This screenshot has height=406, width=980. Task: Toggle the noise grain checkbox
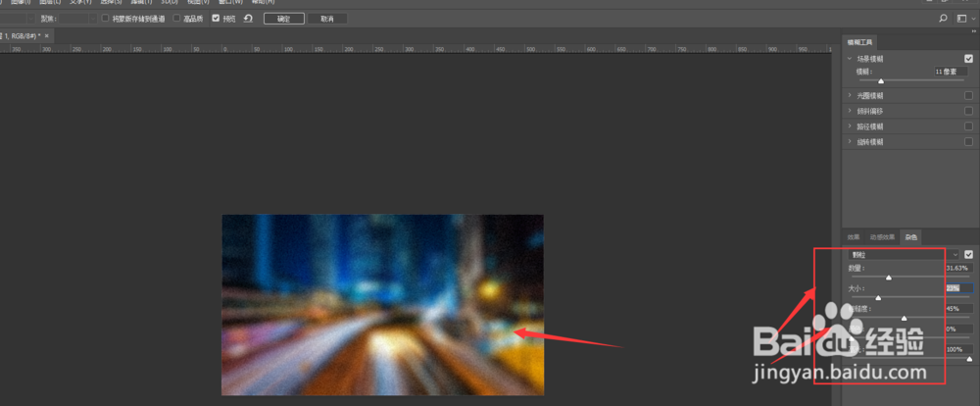(x=969, y=255)
